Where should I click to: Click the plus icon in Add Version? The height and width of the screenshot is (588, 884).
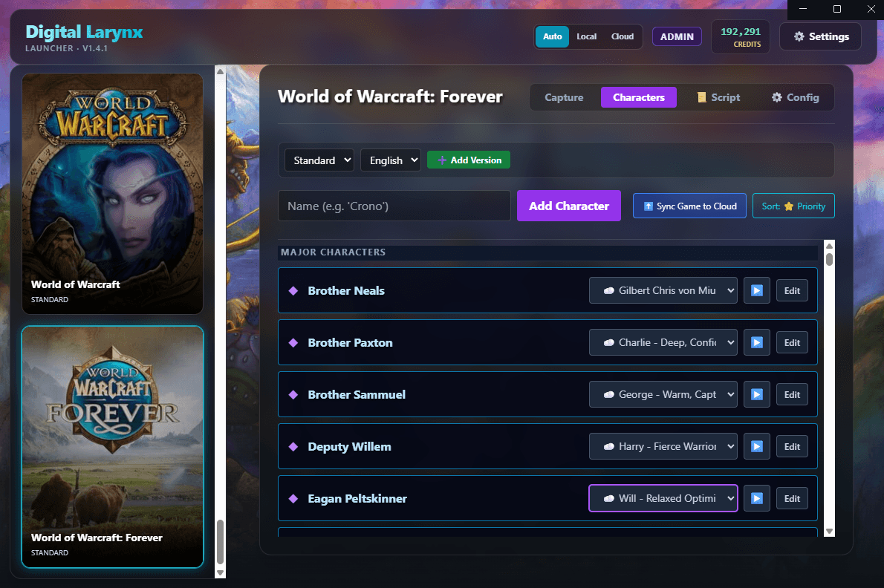click(x=442, y=160)
